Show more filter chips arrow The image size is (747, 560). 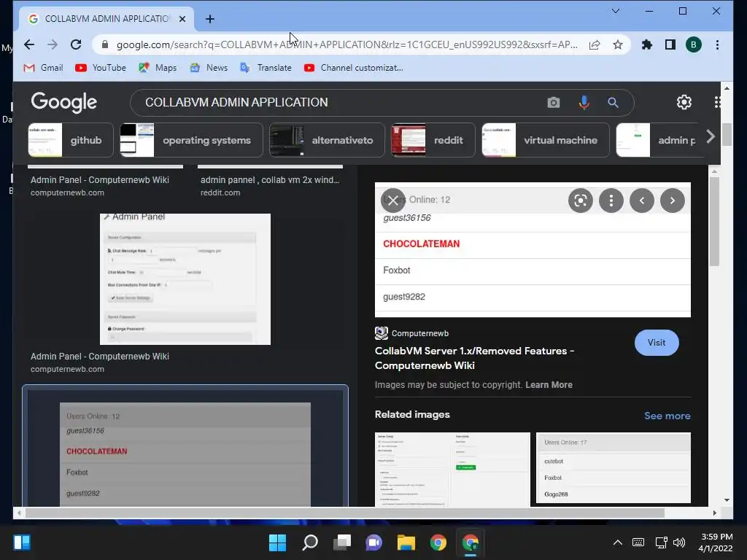click(711, 137)
